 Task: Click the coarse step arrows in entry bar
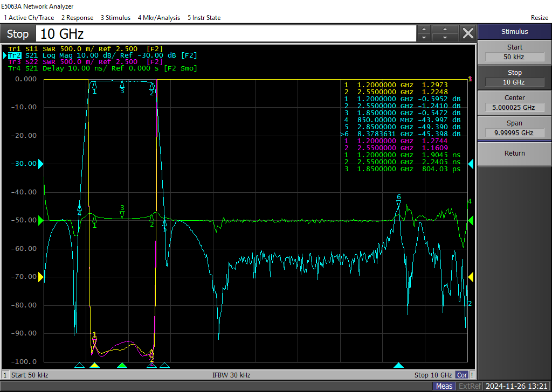[x=445, y=33]
